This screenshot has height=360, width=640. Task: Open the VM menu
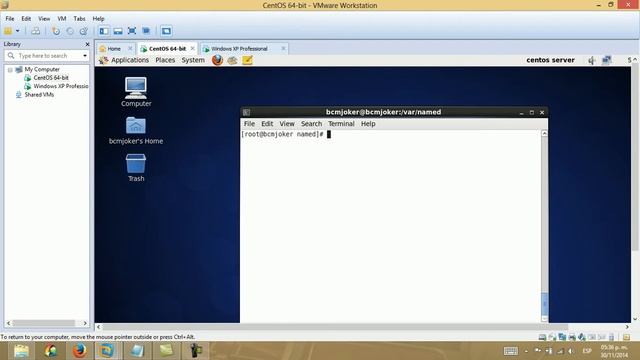(62, 19)
